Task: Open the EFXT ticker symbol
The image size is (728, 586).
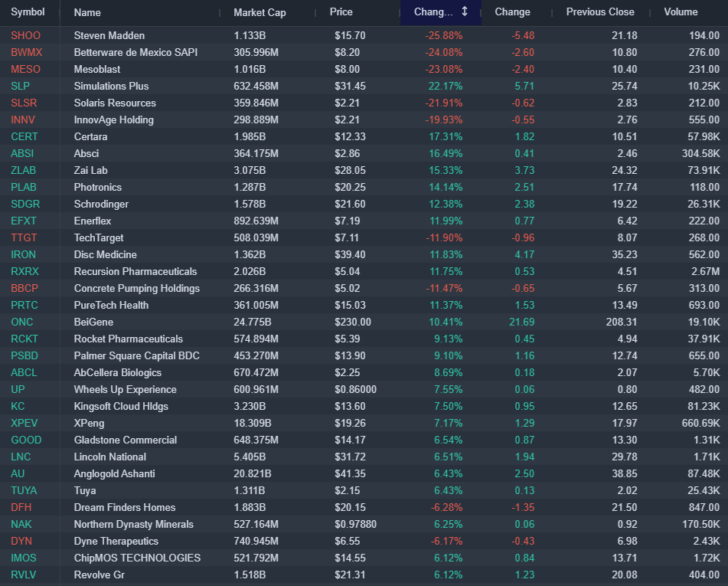Action: [23, 221]
